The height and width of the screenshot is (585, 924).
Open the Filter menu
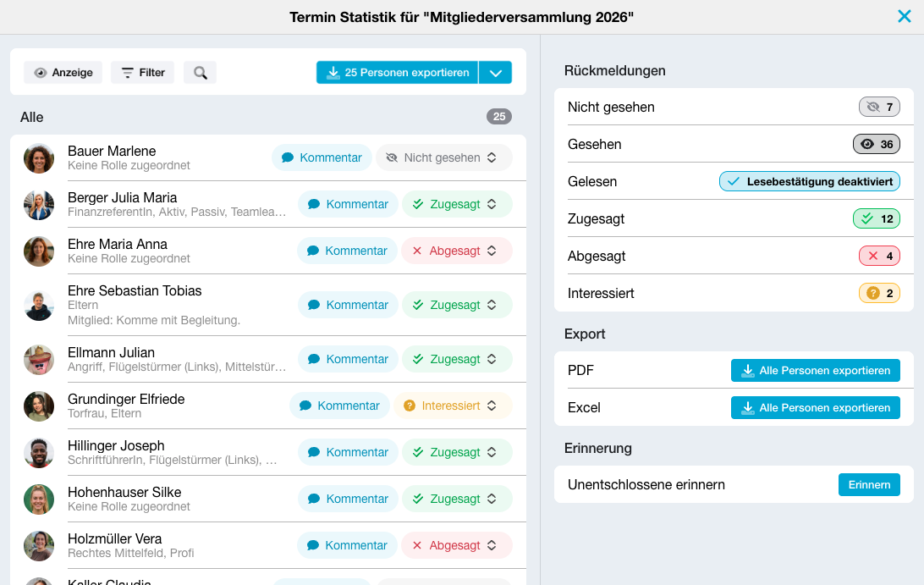pos(143,73)
